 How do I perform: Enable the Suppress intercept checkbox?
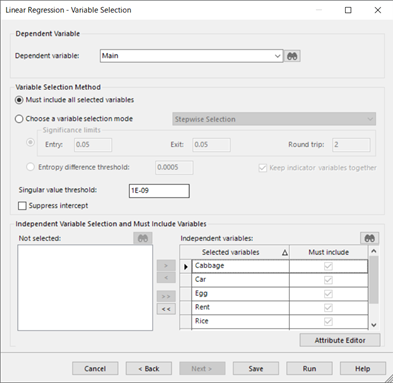(x=22, y=206)
